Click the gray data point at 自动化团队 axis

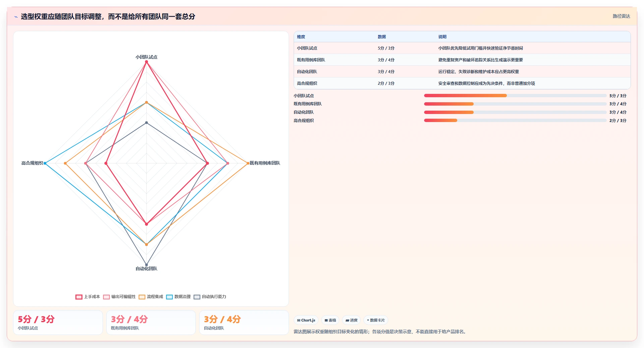tap(147, 265)
